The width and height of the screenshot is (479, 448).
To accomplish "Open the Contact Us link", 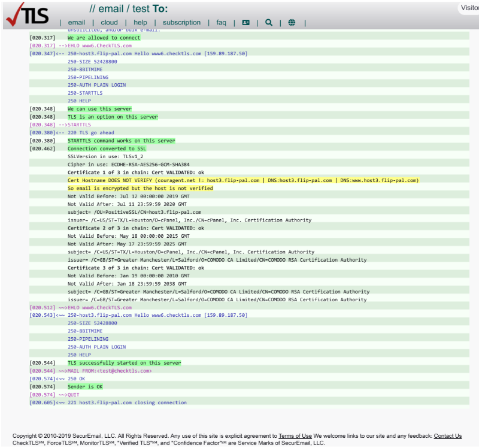I will tap(447, 436).
